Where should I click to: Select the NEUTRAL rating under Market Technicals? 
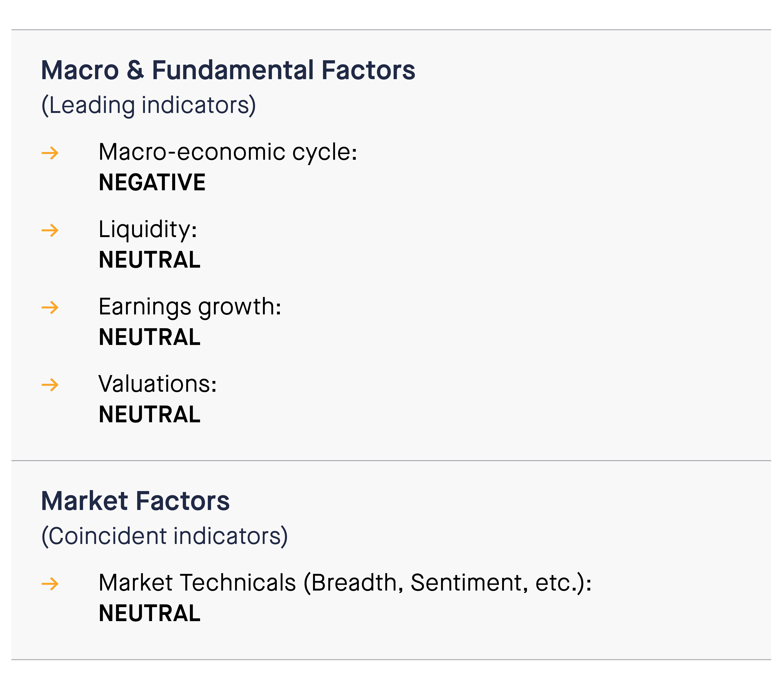[x=150, y=613]
